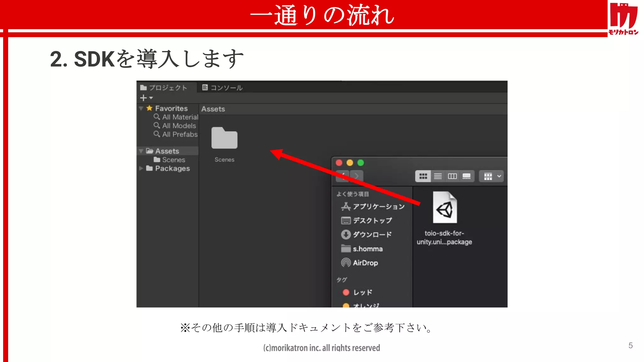Image resolution: width=644 pixels, height=362 pixels.
Task: Select the All Prefabs saved search
Action: (175, 134)
